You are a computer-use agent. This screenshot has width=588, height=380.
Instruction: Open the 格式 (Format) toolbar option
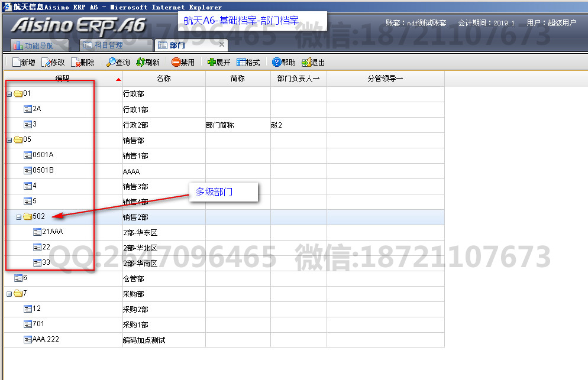[x=241, y=63]
